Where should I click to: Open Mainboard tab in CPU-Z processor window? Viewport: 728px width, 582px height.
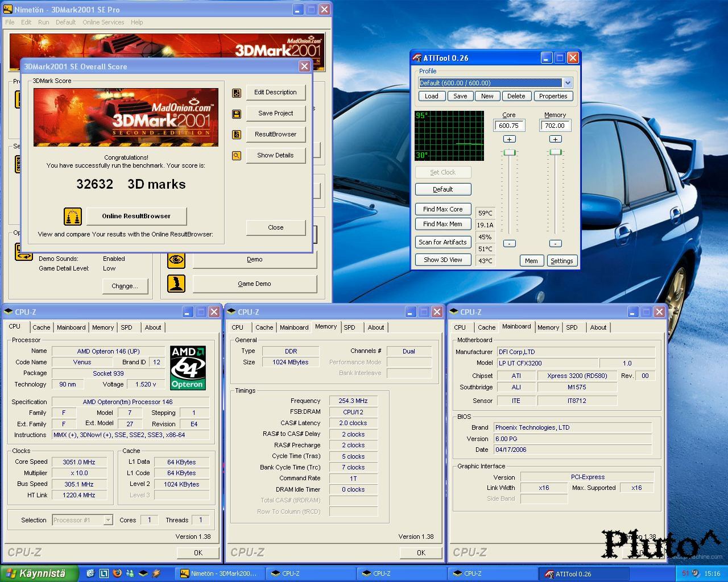point(71,327)
